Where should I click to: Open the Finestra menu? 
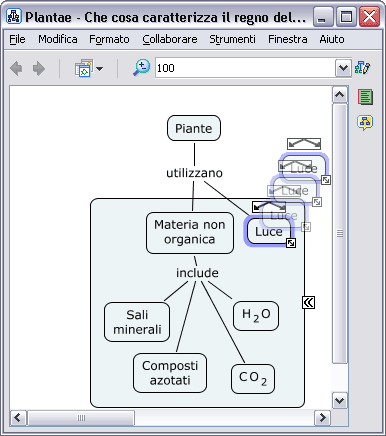pos(288,39)
